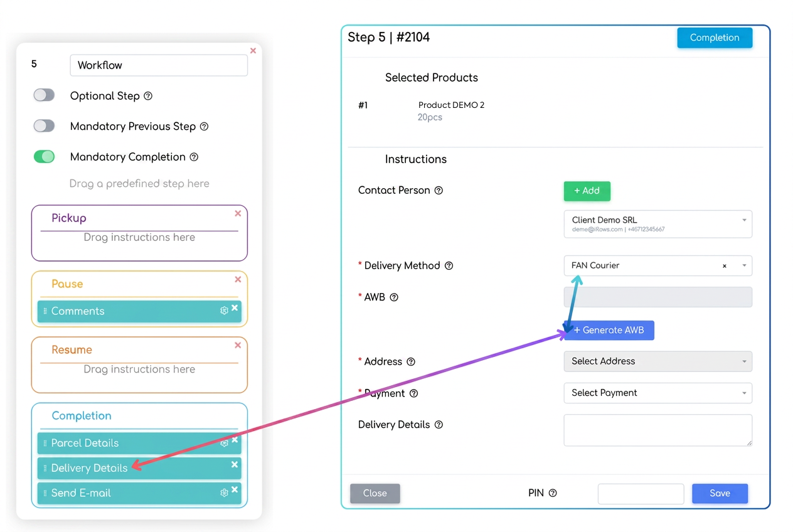793x532 pixels.
Task: Enable the Mandatory Previous Step switch
Action: tap(44, 125)
